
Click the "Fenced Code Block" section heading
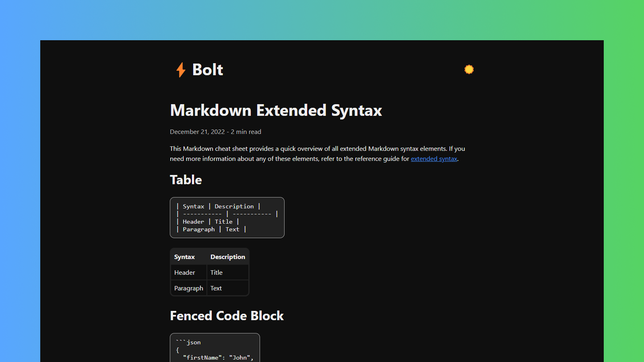pos(227,316)
